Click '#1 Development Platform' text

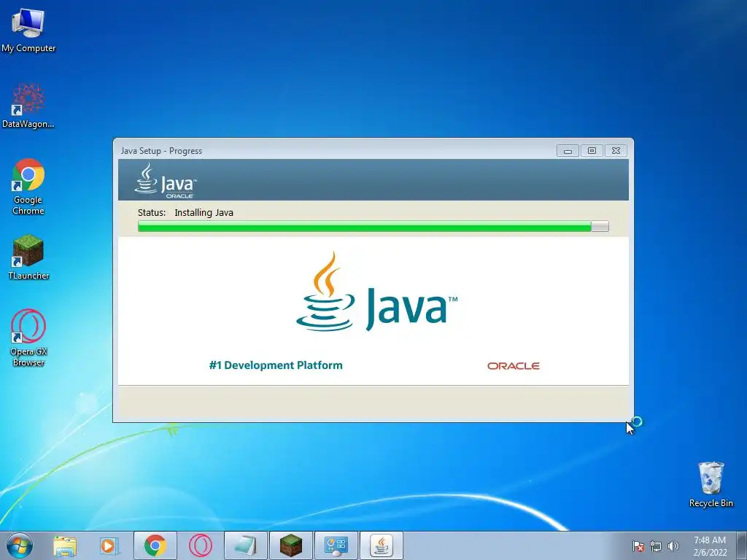(x=276, y=365)
